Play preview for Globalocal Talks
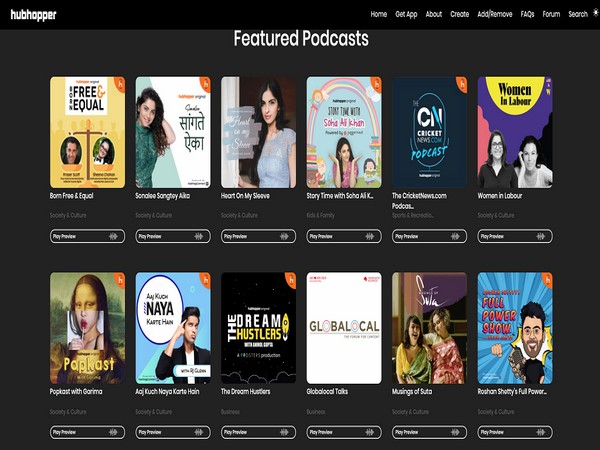The height and width of the screenshot is (450, 600). pyautogui.click(x=344, y=432)
